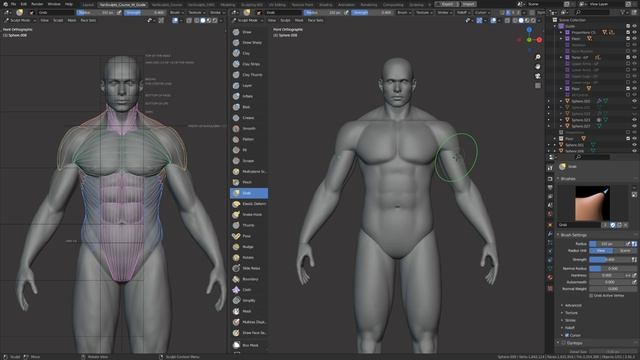
Task: Select the Clay Thumb brush
Action: [249, 75]
